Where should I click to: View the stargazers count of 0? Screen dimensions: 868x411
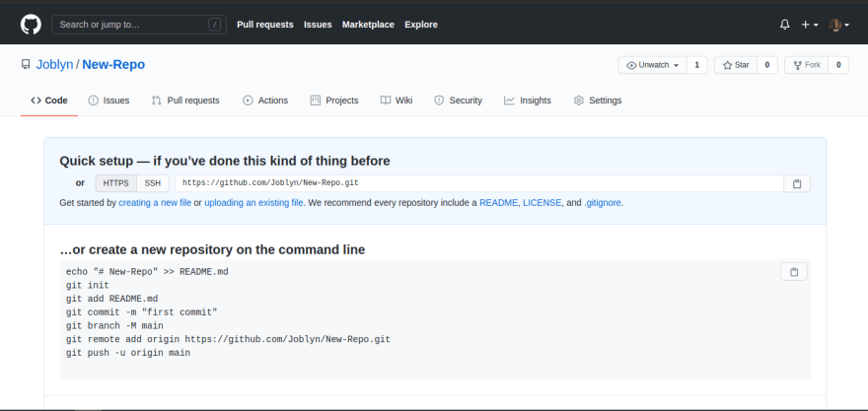pos(767,65)
